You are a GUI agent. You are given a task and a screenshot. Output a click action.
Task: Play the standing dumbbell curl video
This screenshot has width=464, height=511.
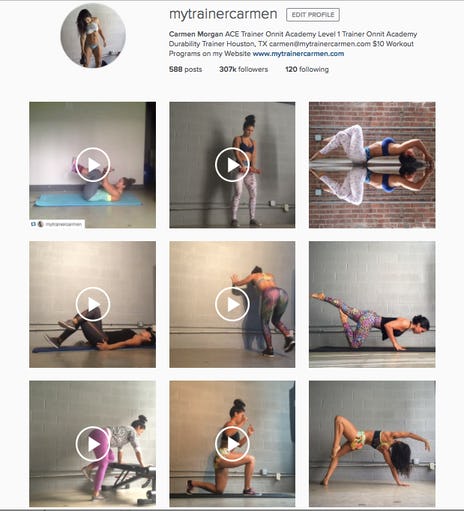click(232, 165)
